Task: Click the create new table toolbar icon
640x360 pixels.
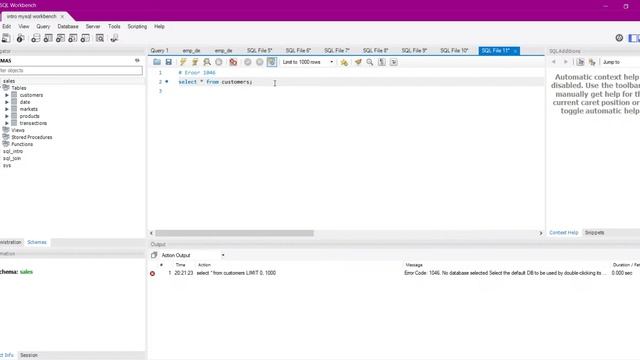Action: 48,38
